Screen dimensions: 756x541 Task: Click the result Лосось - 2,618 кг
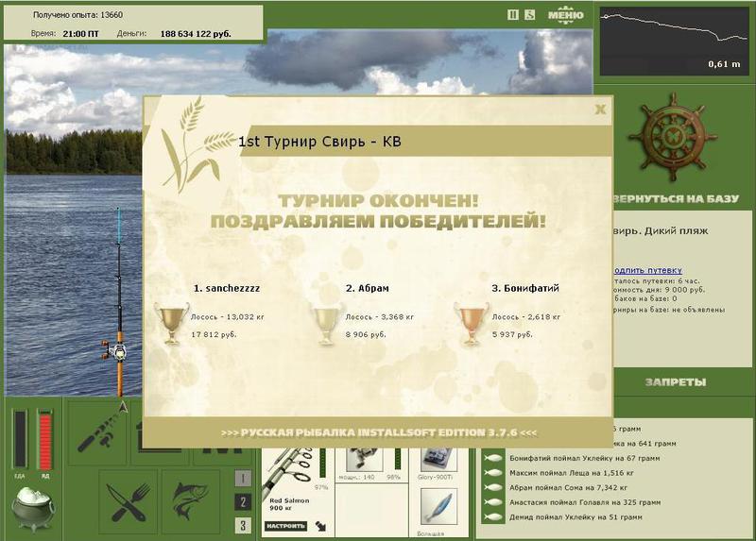pyautogui.click(x=526, y=317)
